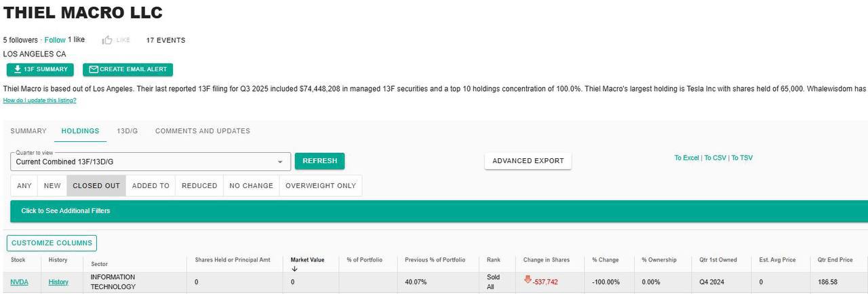Viewport: 868px width, 294px height.
Task: Expand the Additional Filters bar
Action: point(66,210)
